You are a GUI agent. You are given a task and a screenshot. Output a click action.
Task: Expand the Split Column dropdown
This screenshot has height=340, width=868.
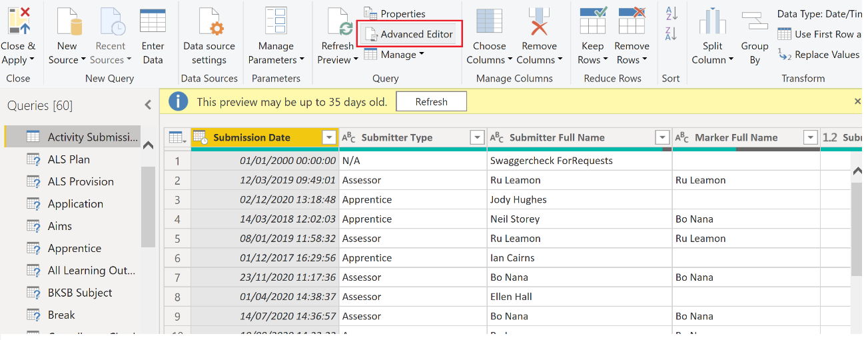coord(731,60)
